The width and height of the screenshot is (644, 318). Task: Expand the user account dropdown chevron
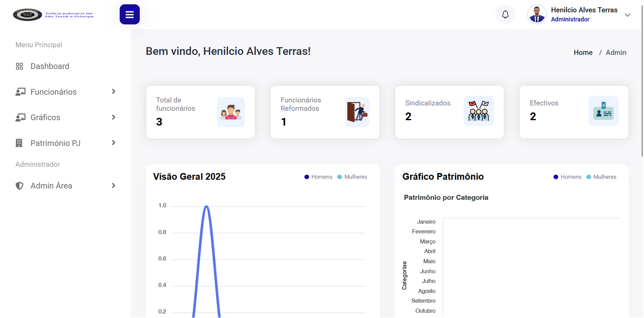pyautogui.click(x=627, y=15)
